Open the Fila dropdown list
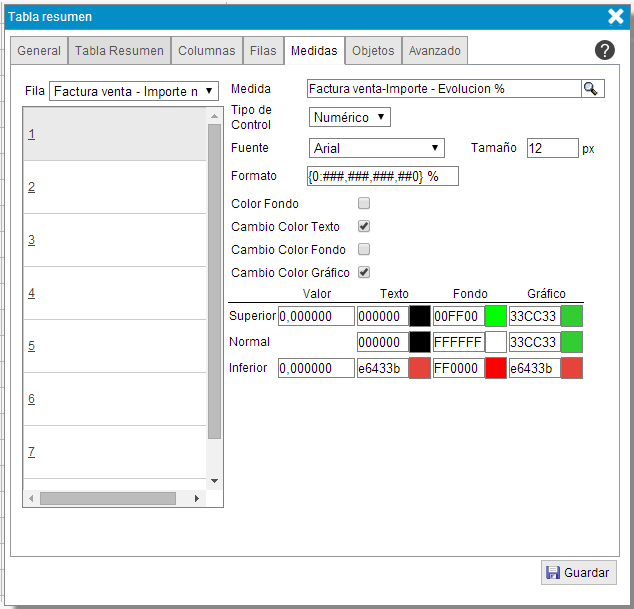The height and width of the screenshot is (609, 634). [133, 91]
